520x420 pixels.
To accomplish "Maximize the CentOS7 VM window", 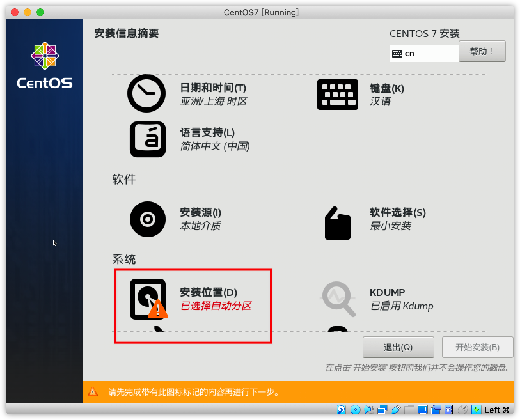I will click(40, 12).
